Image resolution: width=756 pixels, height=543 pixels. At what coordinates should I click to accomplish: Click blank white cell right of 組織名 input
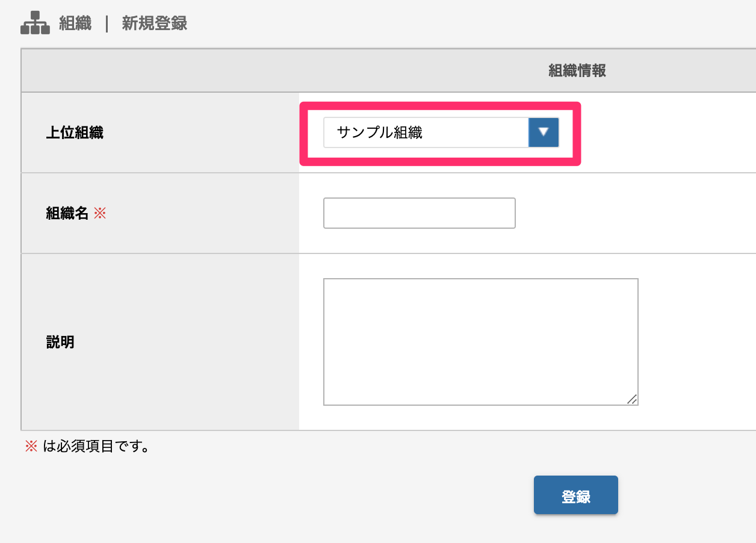(x=635, y=213)
